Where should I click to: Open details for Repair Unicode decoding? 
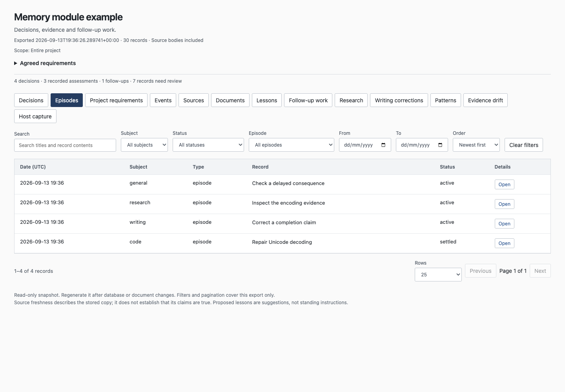click(x=505, y=243)
